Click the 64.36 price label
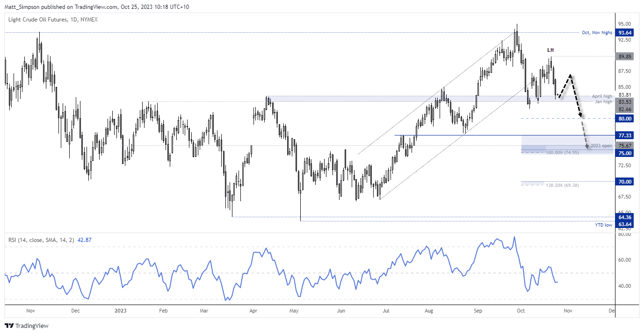 point(626,218)
